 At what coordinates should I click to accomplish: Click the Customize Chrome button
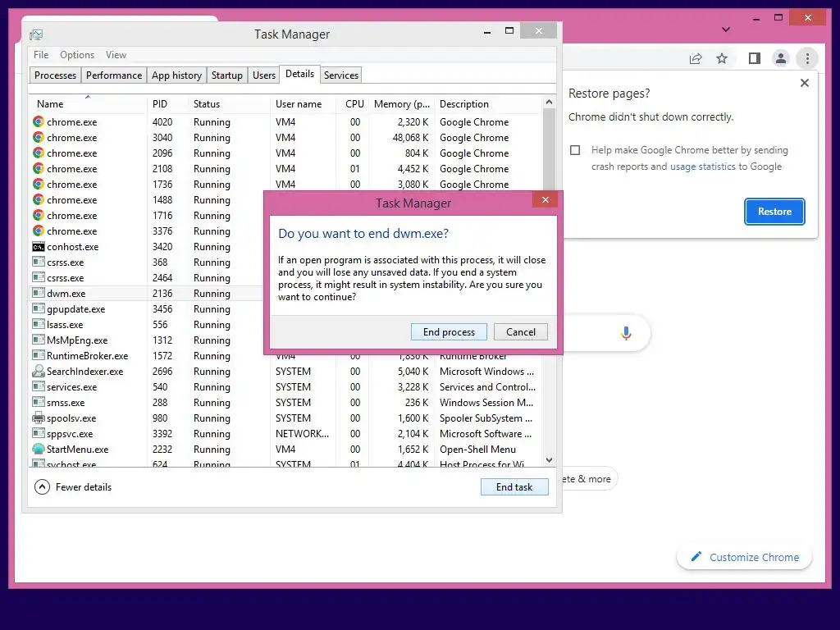coord(745,557)
